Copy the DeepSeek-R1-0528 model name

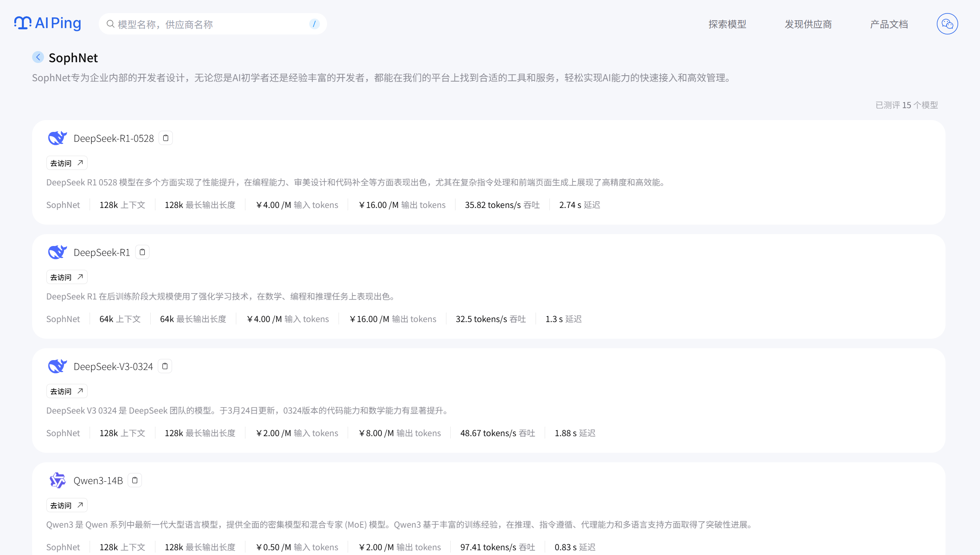(x=166, y=138)
